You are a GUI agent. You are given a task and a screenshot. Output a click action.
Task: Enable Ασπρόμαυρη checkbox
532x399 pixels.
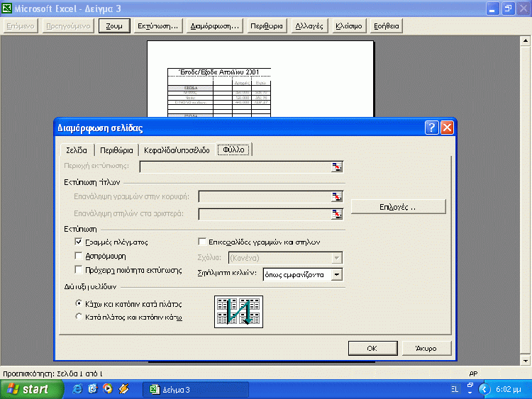(x=78, y=256)
